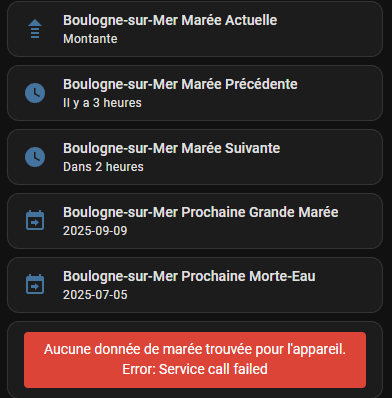Click the calendar icon for Prochaine Grande Marée
The height and width of the screenshot is (398, 392).
35,220
